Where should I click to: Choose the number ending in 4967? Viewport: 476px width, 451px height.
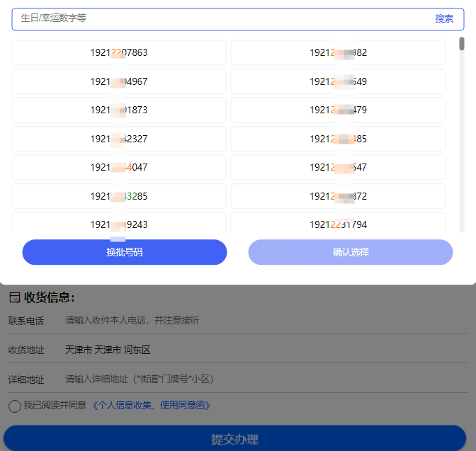click(119, 81)
